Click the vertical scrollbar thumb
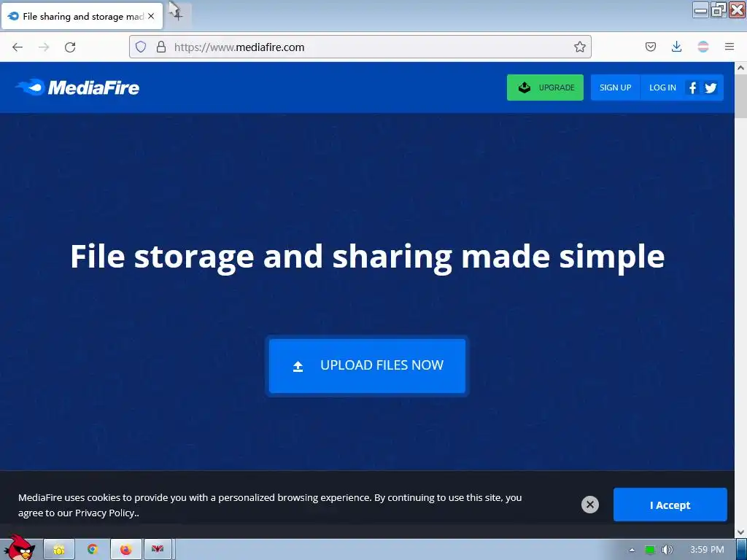The image size is (747, 560). (x=741, y=96)
